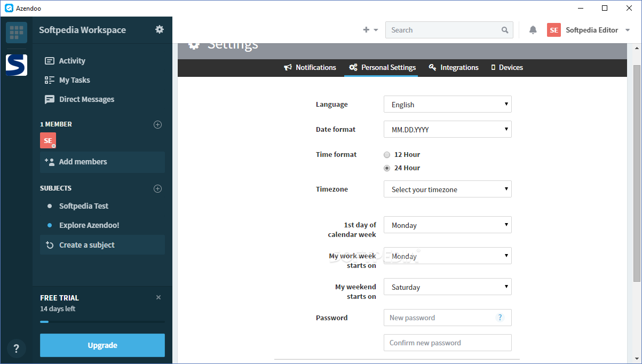
Task: Click the Settings gear heading icon
Action: (194, 45)
